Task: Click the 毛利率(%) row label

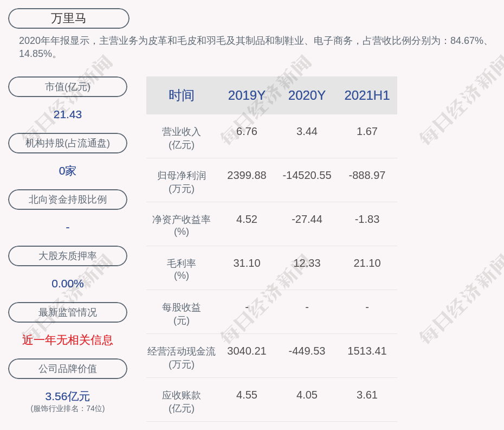Action: (182, 269)
